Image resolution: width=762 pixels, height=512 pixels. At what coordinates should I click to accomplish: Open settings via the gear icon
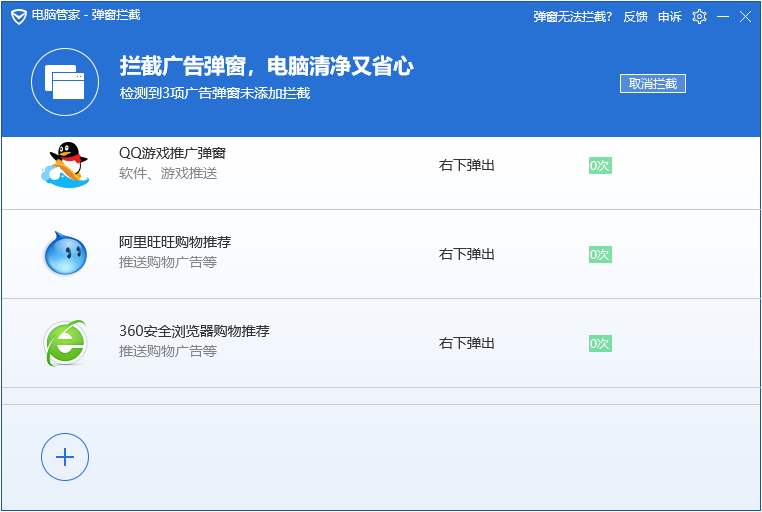699,17
